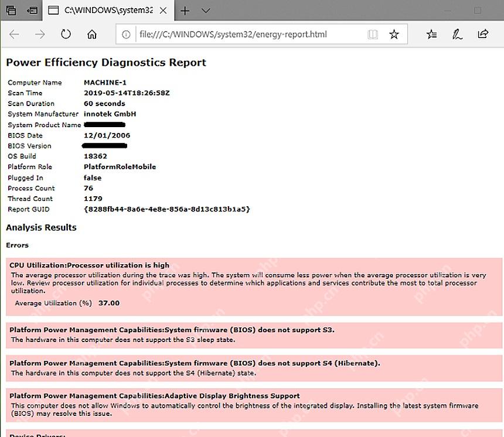The width and height of the screenshot is (504, 437).
Task: Open a new tab with plus button
Action: pos(185,11)
